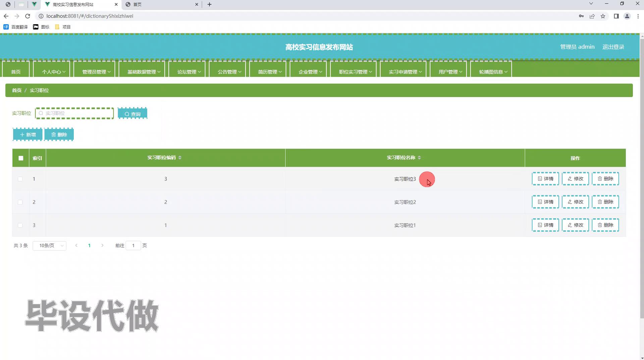Focus the 实习职位 search input

(x=74, y=113)
